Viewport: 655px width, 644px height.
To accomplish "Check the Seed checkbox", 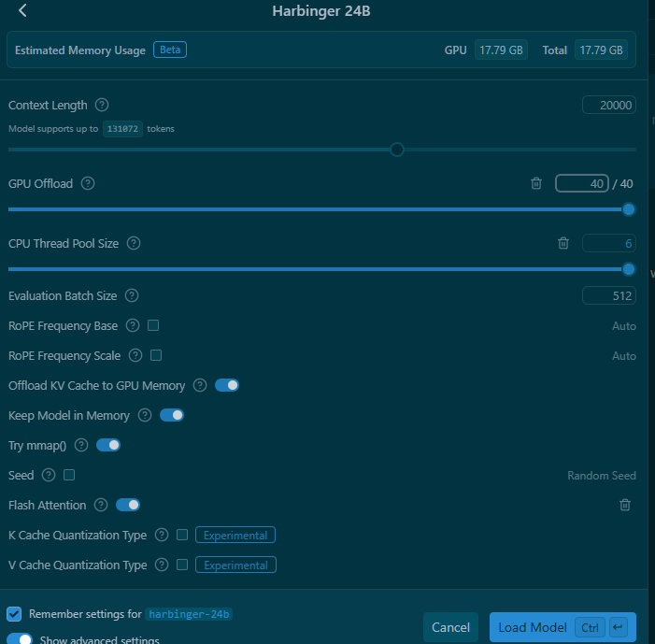I will click(x=69, y=475).
